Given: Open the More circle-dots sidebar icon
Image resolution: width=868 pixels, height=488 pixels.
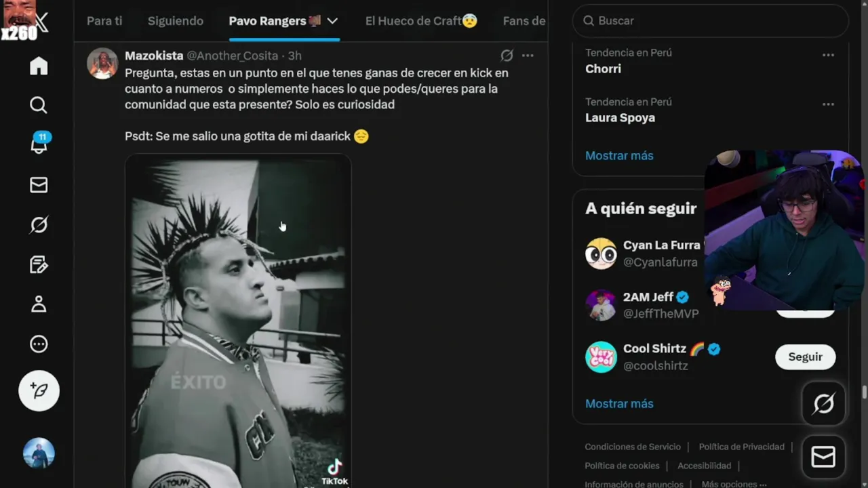Looking at the screenshot, I should 39,344.
